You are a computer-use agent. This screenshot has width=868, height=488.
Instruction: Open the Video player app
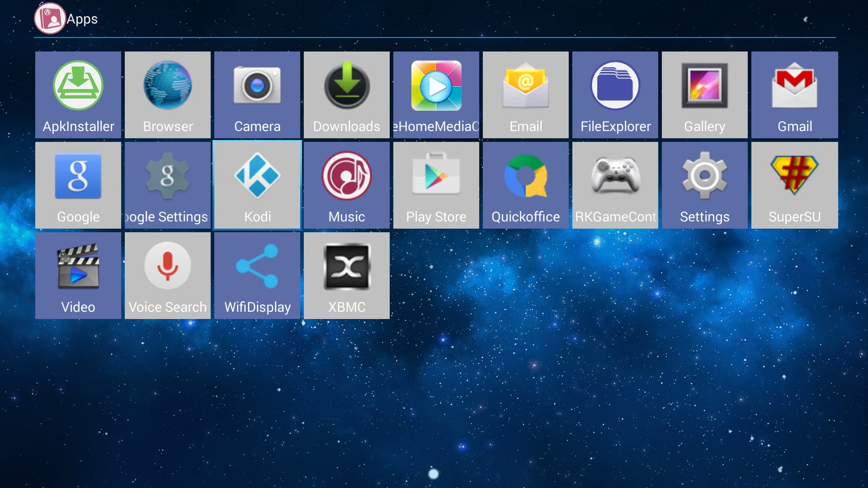pos(78,276)
